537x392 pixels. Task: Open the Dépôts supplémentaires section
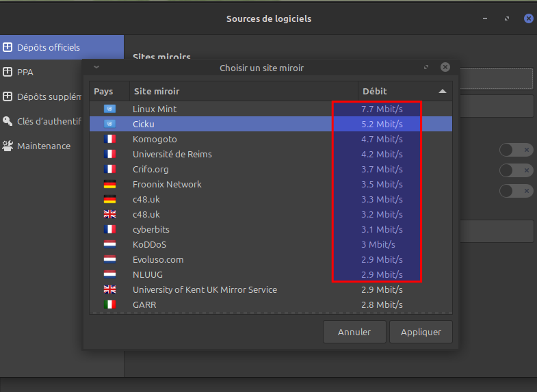49,96
